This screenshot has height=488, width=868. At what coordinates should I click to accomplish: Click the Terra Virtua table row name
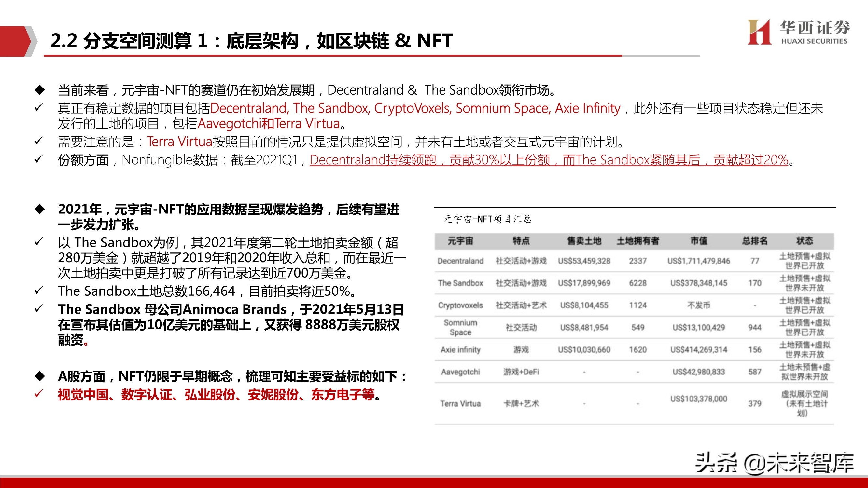460,403
